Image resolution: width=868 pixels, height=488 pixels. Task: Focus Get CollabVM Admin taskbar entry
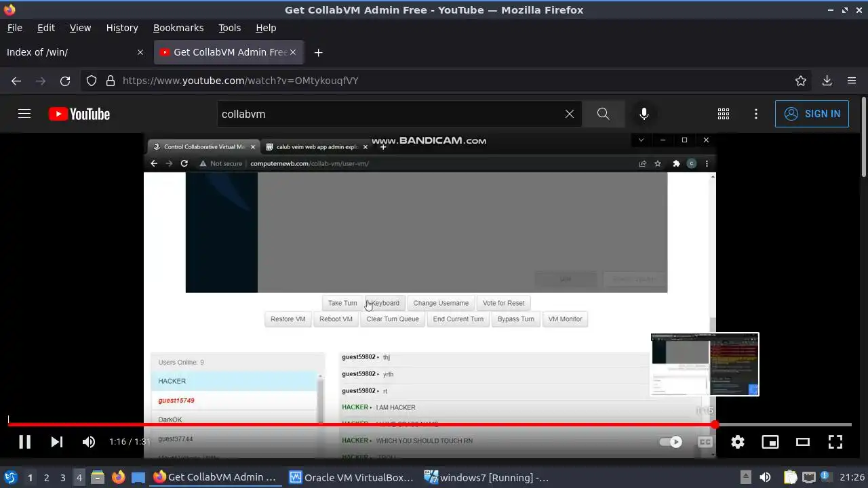pos(216,477)
